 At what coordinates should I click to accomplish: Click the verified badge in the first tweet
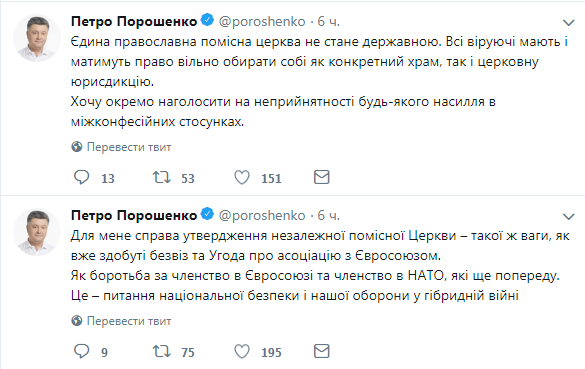click(x=207, y=20)
